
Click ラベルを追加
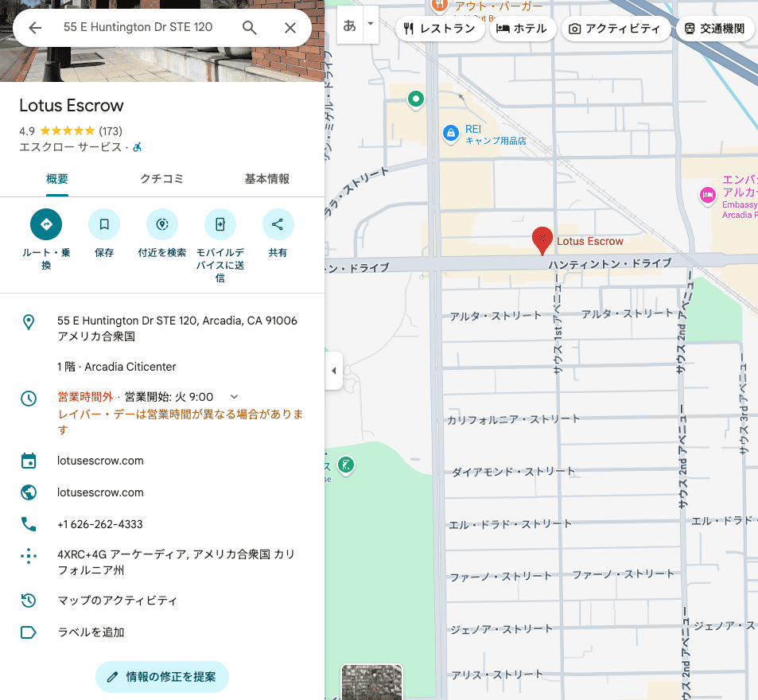coord(91,632)
